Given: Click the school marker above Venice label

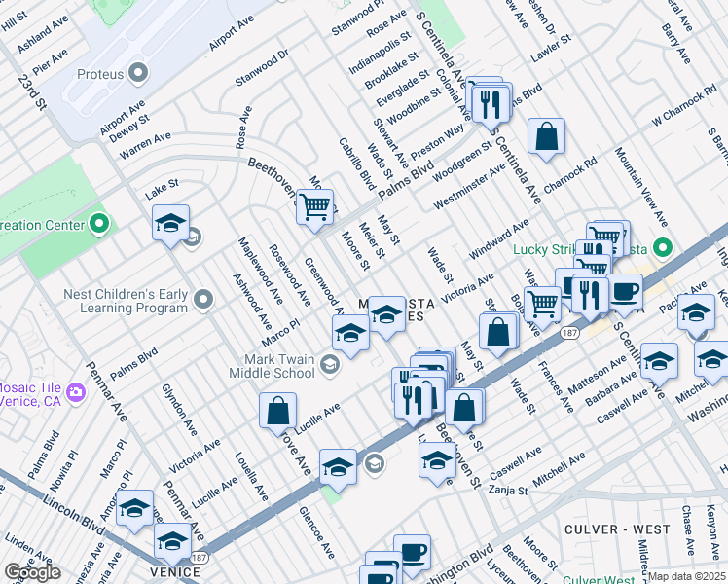Looking at the screenshot, I should [172, 541].
